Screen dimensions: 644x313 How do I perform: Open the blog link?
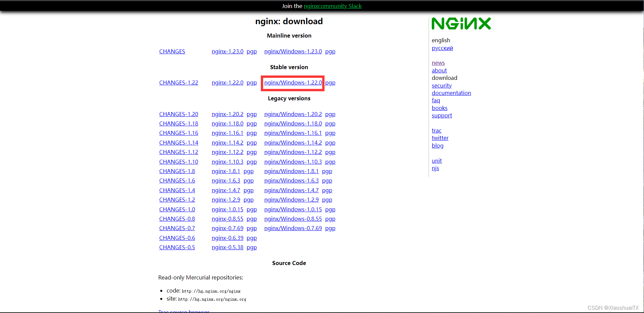click(x=437, y=146)
